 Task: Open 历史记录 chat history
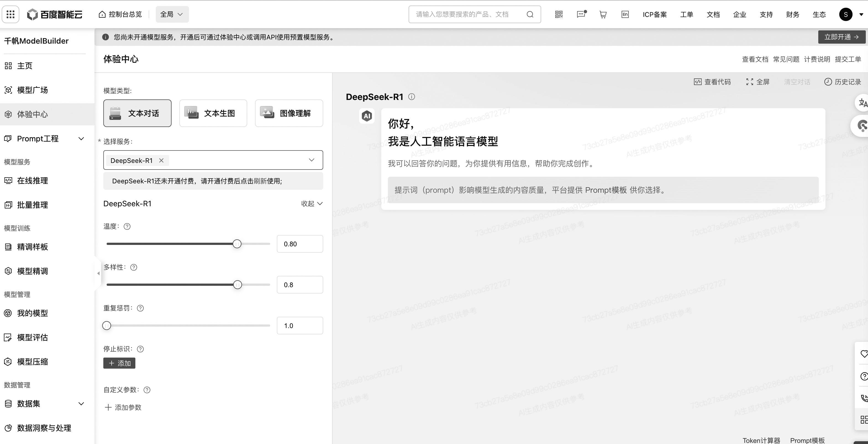[843, 82]
